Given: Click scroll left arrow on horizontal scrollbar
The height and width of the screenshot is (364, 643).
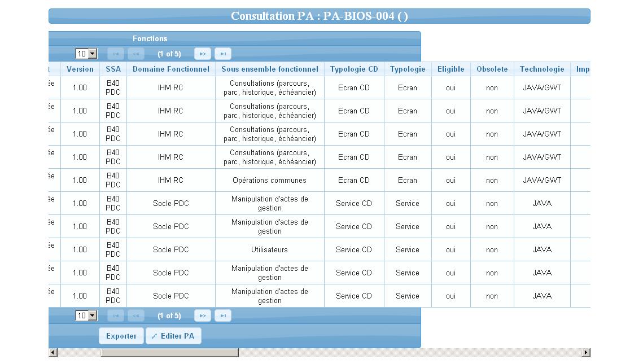Looking at the screenshot, I should click(53, 353).
